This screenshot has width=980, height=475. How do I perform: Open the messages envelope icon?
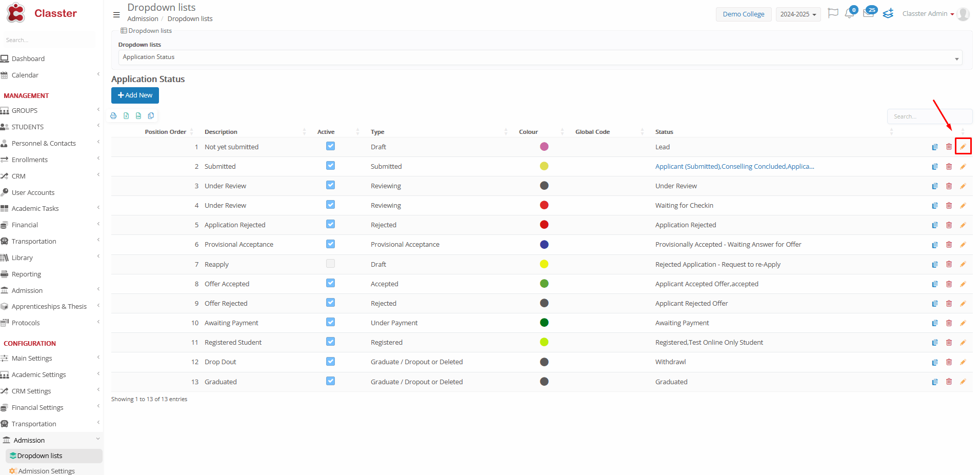(868, 14)
